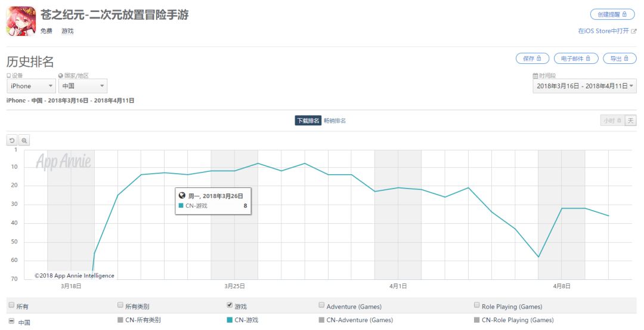
Task: Select the 天 granularity toggle
Action: click(x=630, y=121)
